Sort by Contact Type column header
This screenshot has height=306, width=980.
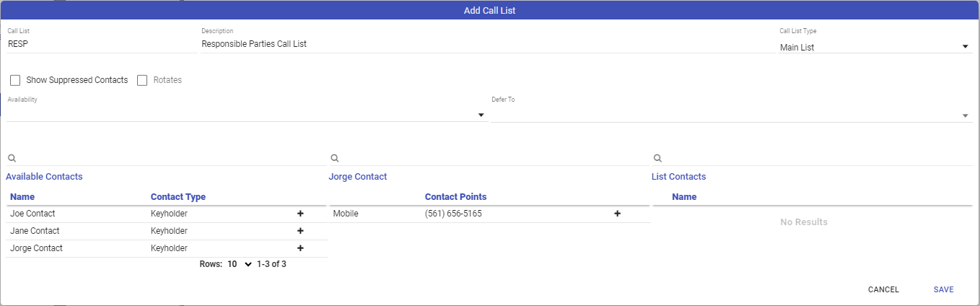[178, 196]
